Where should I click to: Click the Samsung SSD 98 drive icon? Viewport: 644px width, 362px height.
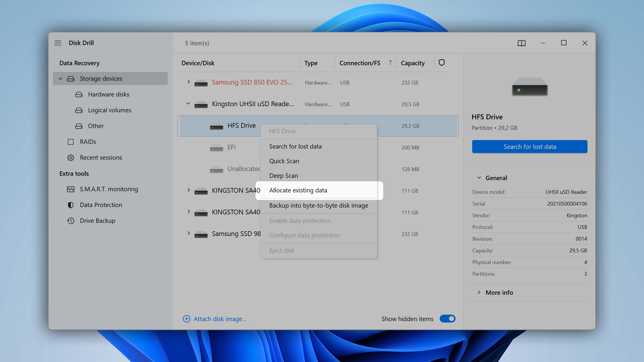[201, 235]
